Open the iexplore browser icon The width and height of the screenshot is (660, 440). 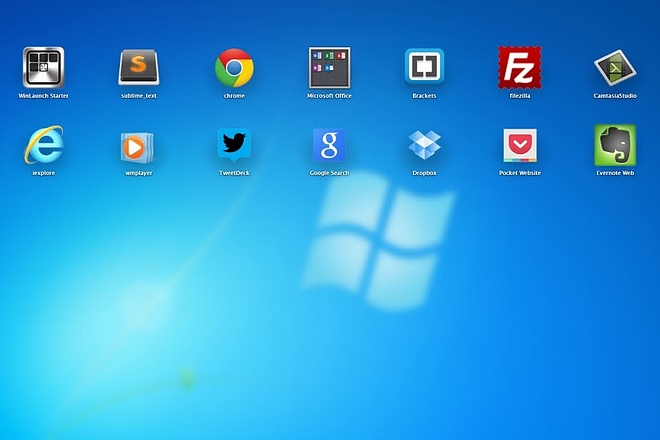(x=44, y=144)
